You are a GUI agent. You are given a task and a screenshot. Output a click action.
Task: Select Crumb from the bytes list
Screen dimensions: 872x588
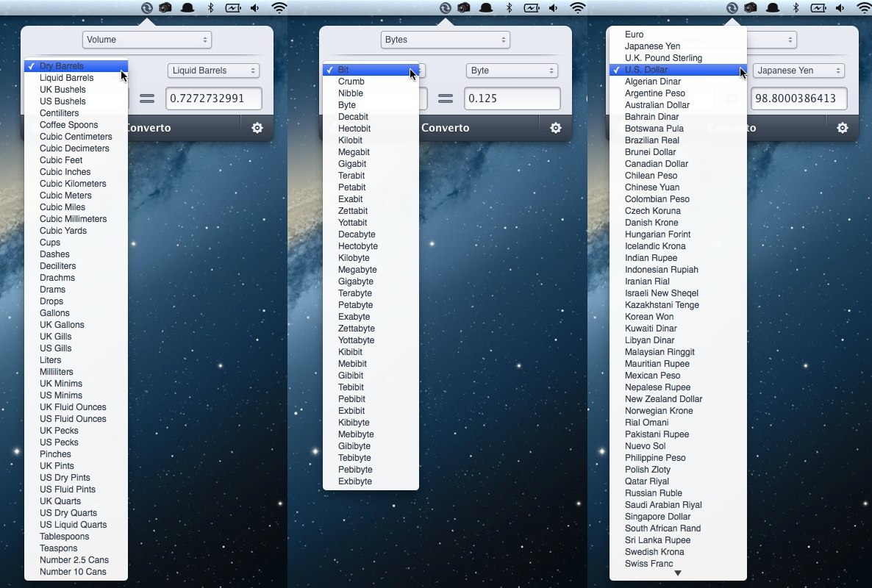click(371, 82)
